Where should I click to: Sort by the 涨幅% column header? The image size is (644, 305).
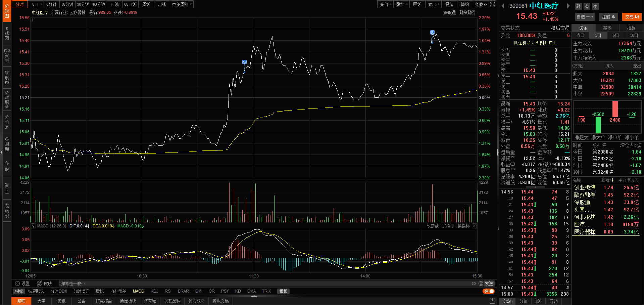[607, 180]
